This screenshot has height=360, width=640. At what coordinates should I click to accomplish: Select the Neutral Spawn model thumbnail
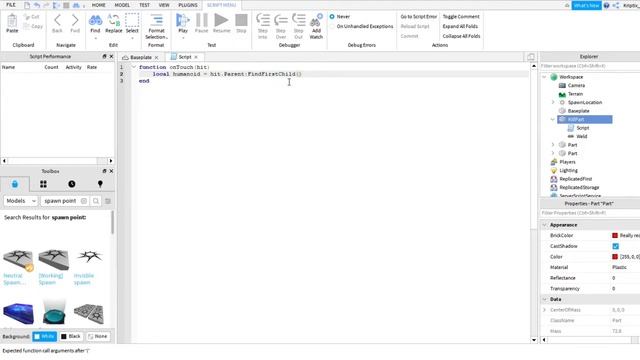tap(18, 260)
